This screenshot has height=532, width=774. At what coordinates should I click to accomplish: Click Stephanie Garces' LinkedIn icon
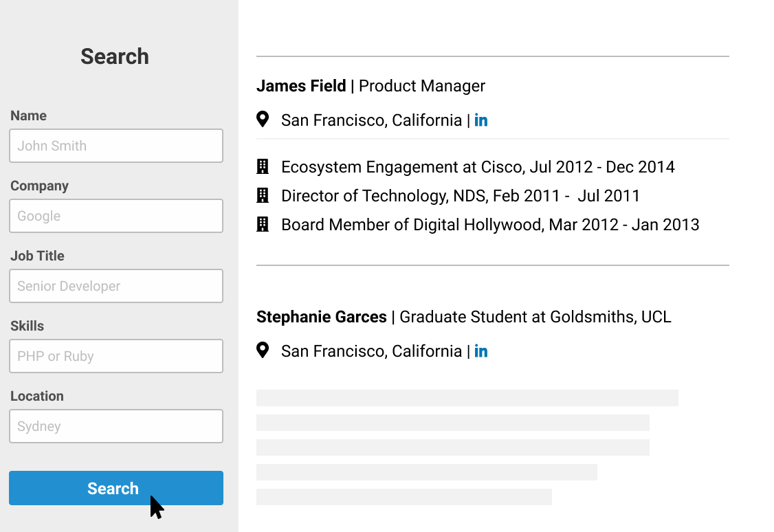click(481, 351)
